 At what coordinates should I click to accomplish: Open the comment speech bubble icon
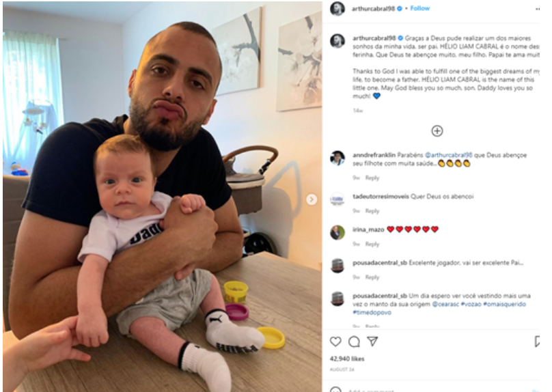[x=354, y=341]
